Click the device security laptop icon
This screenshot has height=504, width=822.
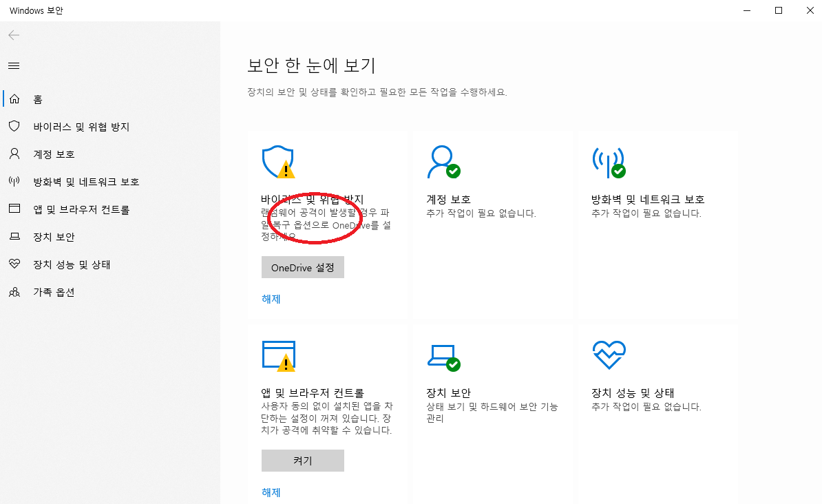(x=443, y=355)
